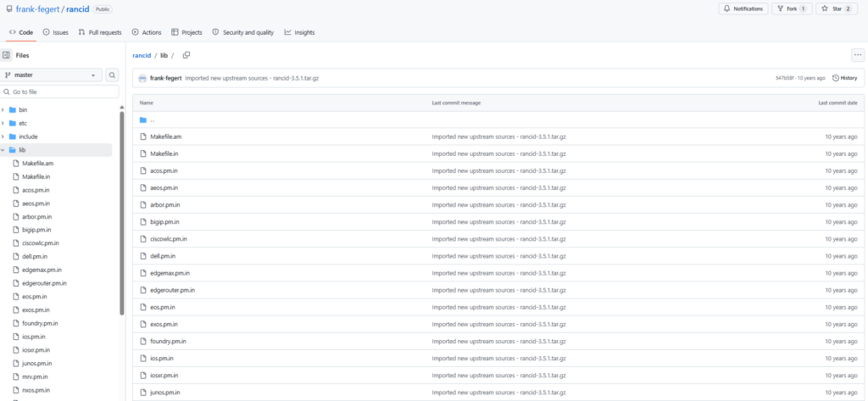This screenshot has width=868, height=401.
Task: Open the commit hash 547b58f link
Action: (784, 78)
